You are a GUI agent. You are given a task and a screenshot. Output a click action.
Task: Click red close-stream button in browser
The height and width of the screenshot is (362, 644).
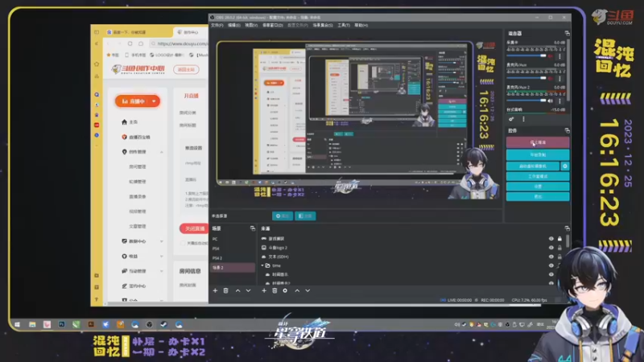tap(194, 228)
